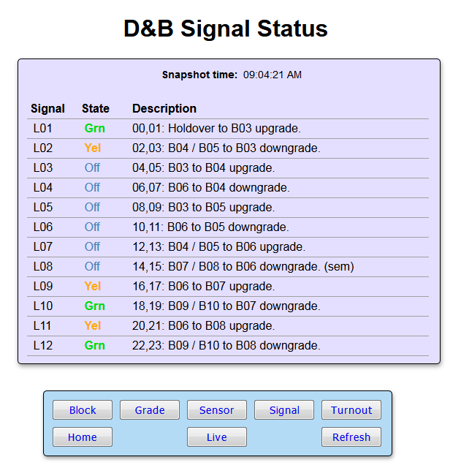
Task: Click description '12,13: B04 / B05 to B06 upgrade.'
Action: (x=218, y=247)
